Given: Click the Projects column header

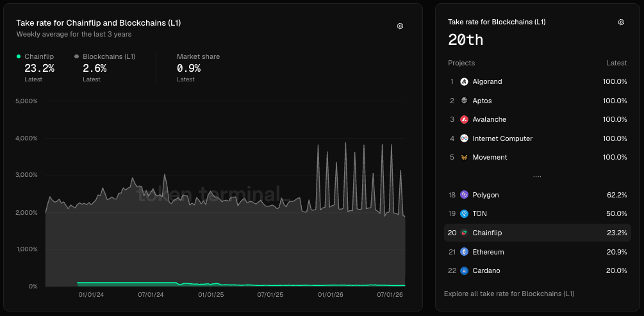Looking at the screenshot, I should point(461,63).
